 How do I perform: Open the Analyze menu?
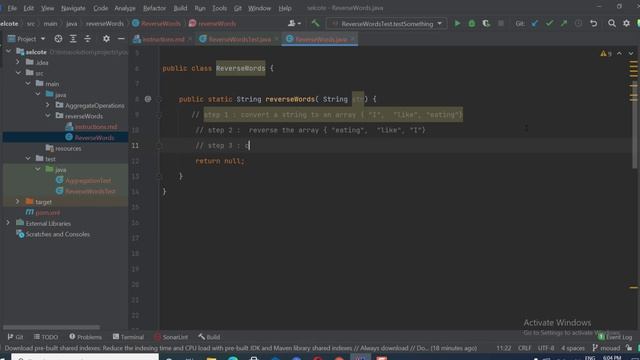124,8
